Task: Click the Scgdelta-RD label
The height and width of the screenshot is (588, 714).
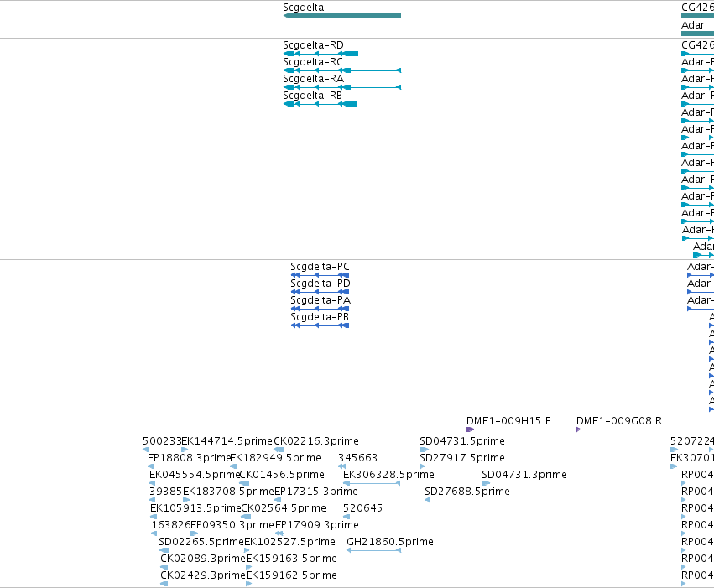Action: click(313, 45)
